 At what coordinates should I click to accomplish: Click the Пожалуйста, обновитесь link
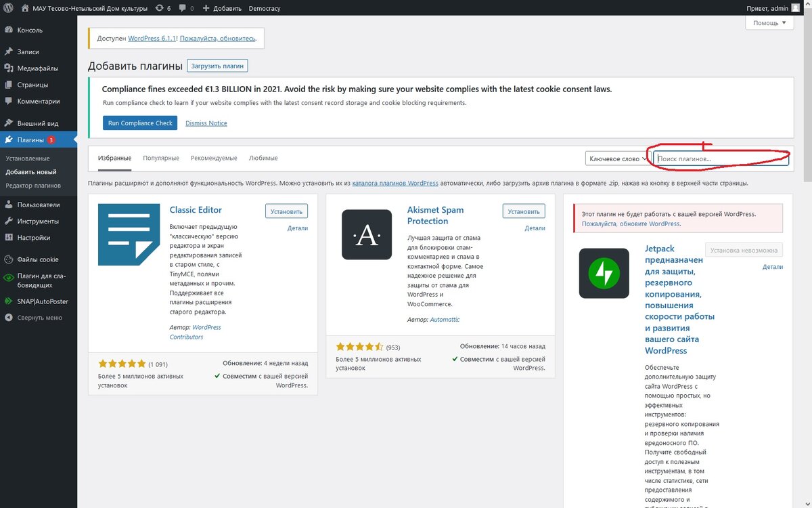217,39
